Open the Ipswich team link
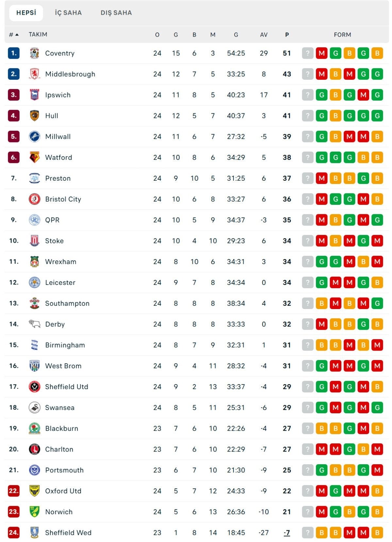Screen dimensions: 392x542 [x=58, y=95]
